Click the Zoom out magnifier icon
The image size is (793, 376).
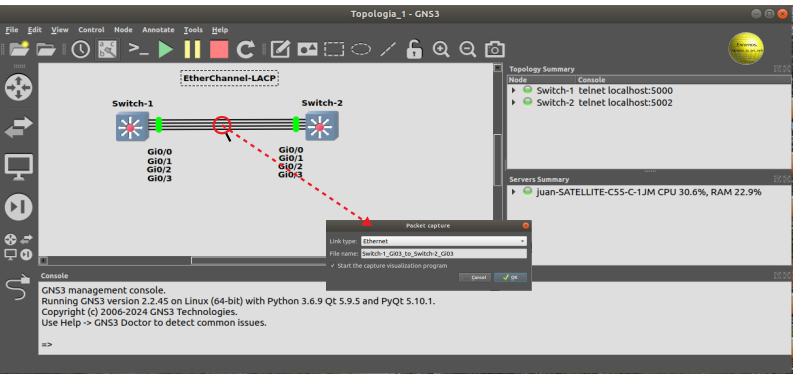tap(467, 49)
